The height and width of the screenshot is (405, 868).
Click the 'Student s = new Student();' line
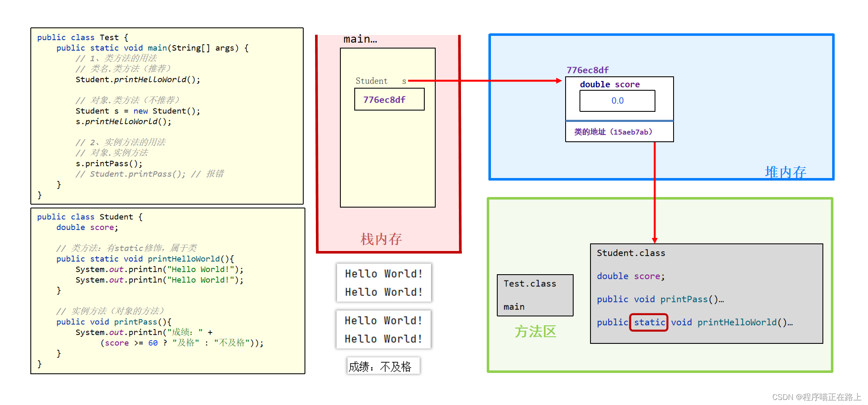138,111
